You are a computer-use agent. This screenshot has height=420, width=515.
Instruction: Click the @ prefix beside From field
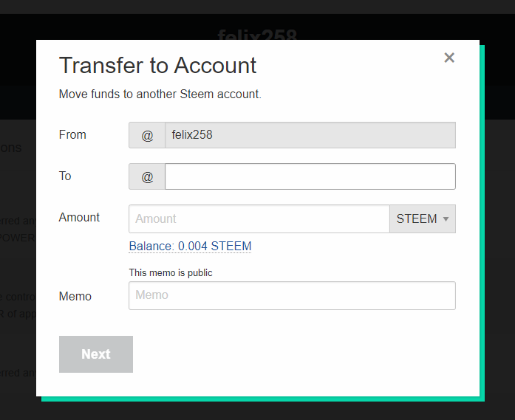coord(147,135)
